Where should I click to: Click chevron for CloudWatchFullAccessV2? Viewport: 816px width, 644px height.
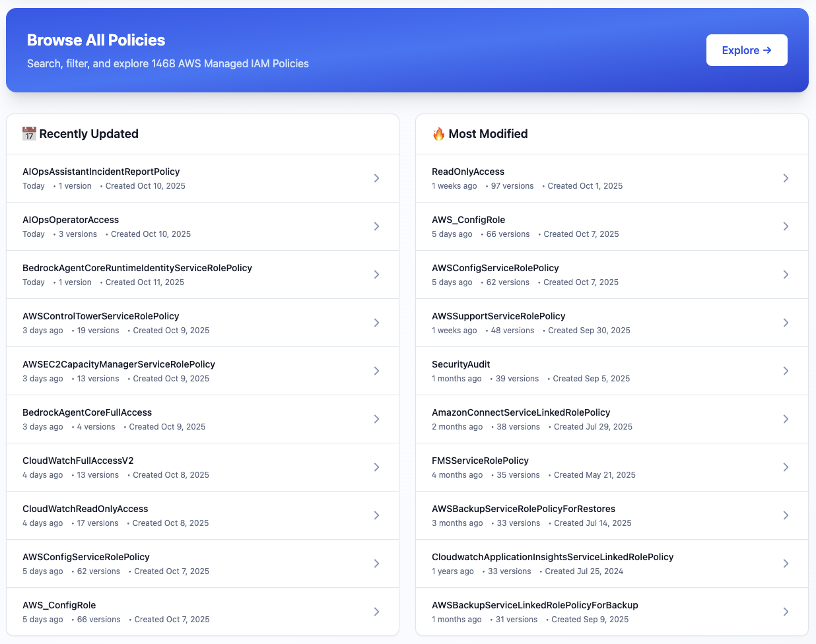(x=376, y=467)
